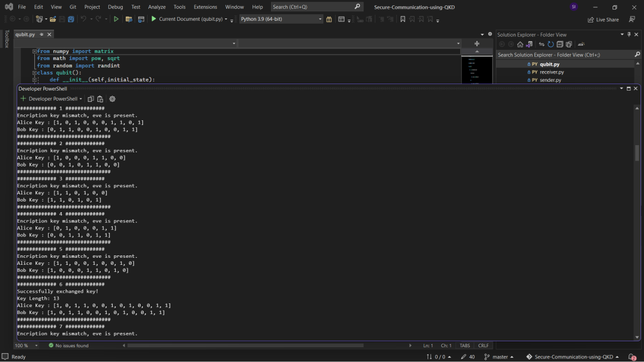Click the New Project toolbar icon
This screenshot has height=362, width=644.
[x=39, y=19]
